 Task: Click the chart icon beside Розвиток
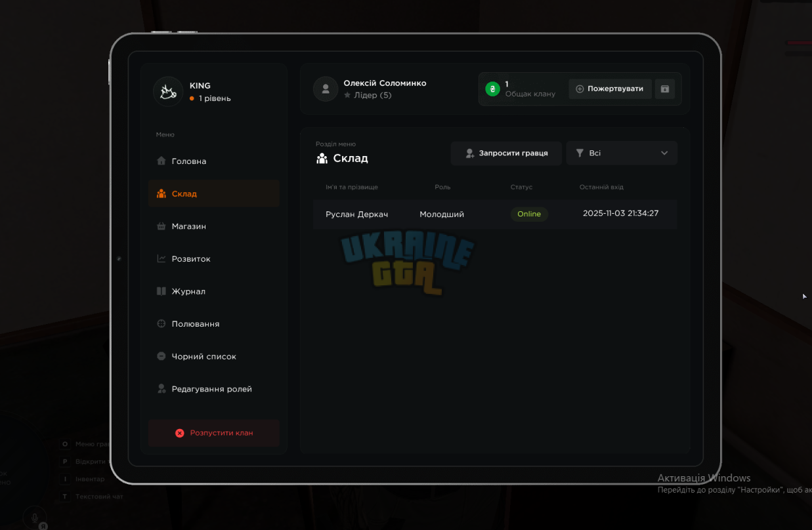pyautogui.click(x=161, y=258)
